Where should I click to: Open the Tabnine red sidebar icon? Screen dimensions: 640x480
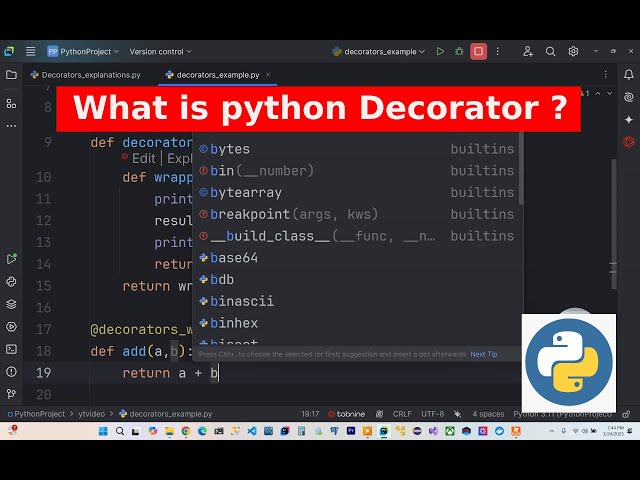point(629,142)
